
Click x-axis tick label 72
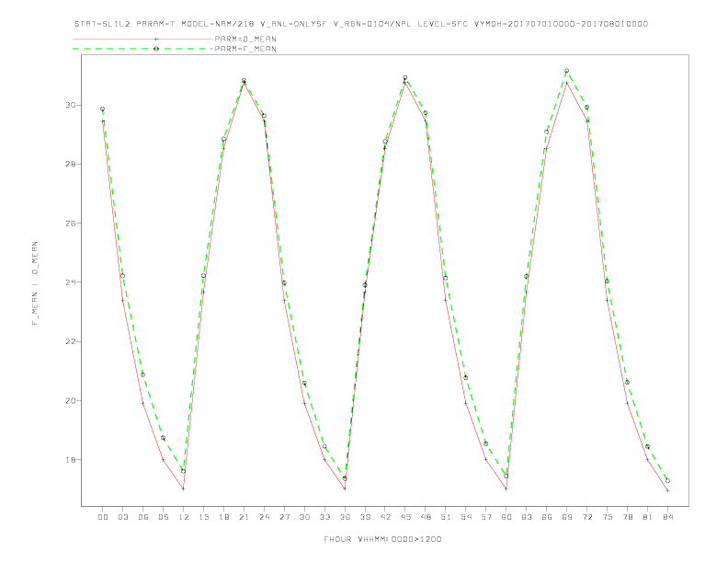pos(587,517)
